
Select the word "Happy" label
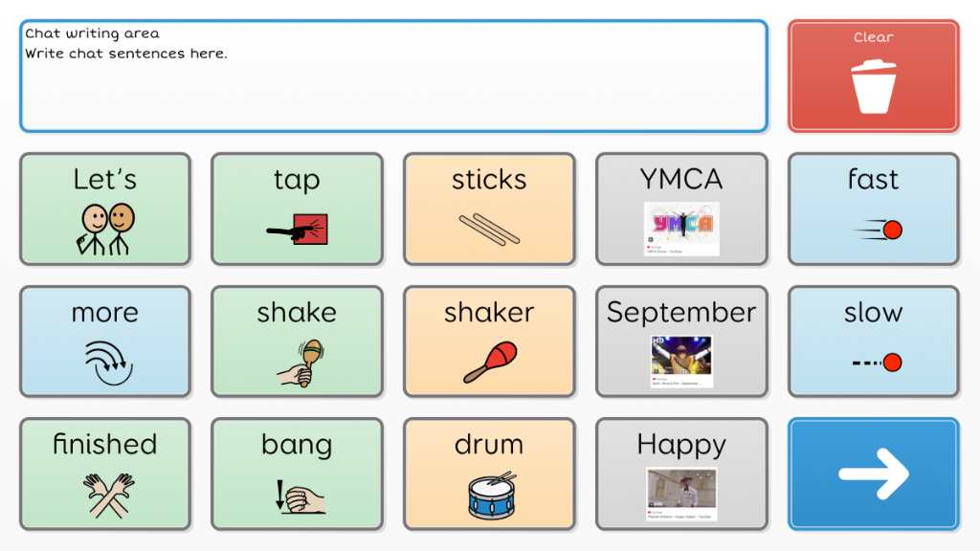(x=681, y=446)
